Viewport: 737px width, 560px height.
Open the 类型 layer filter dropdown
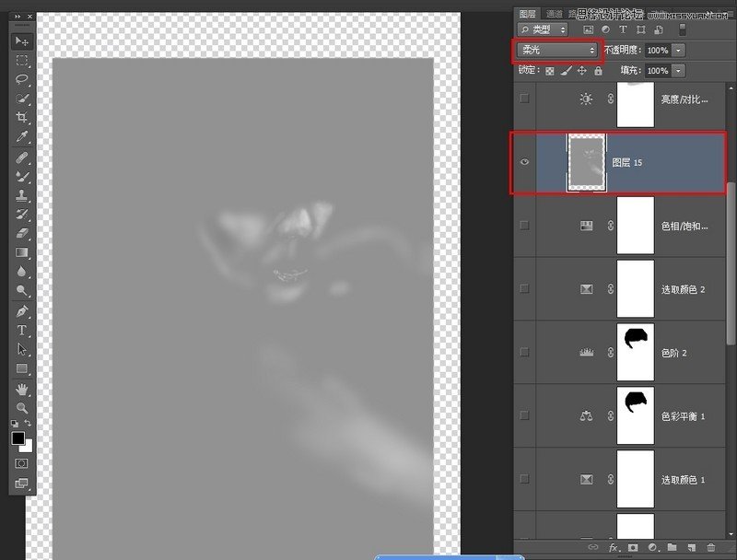tap(543, 29)
